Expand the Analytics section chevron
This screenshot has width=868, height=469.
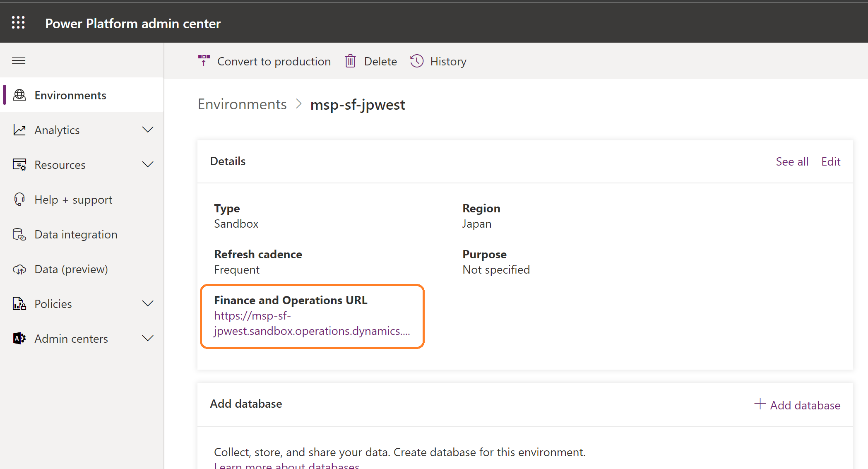[148, 130]
